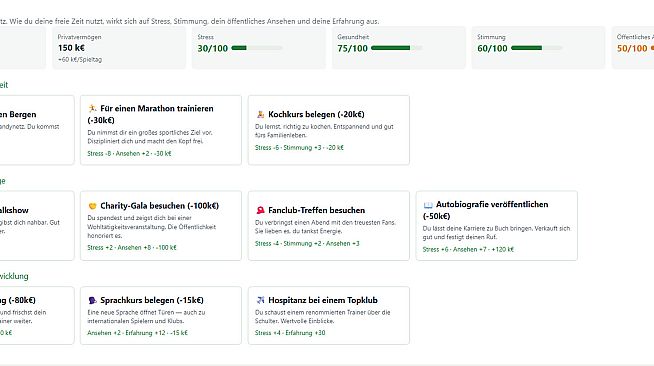Click the fan icon on Fanclub-Treffen card
The image size is (654, 366).
[260, 211]
